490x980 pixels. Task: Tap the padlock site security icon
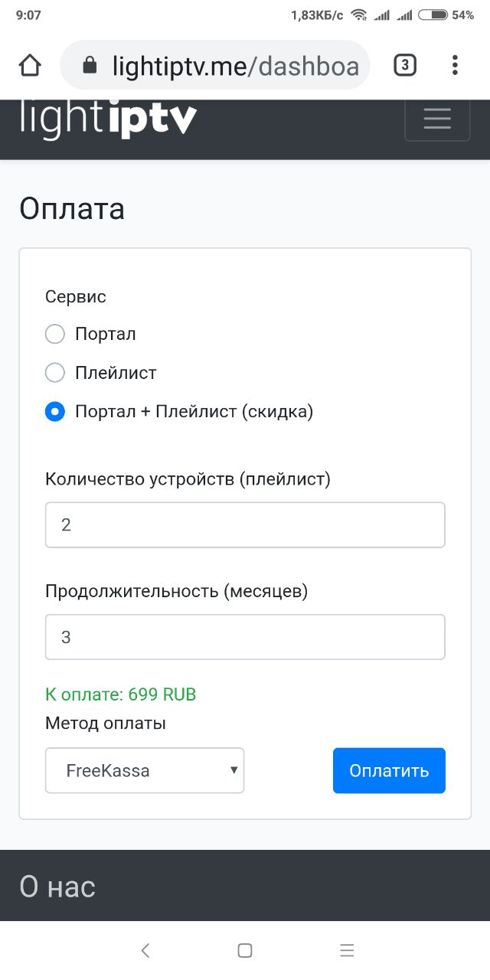coord(90,65)
